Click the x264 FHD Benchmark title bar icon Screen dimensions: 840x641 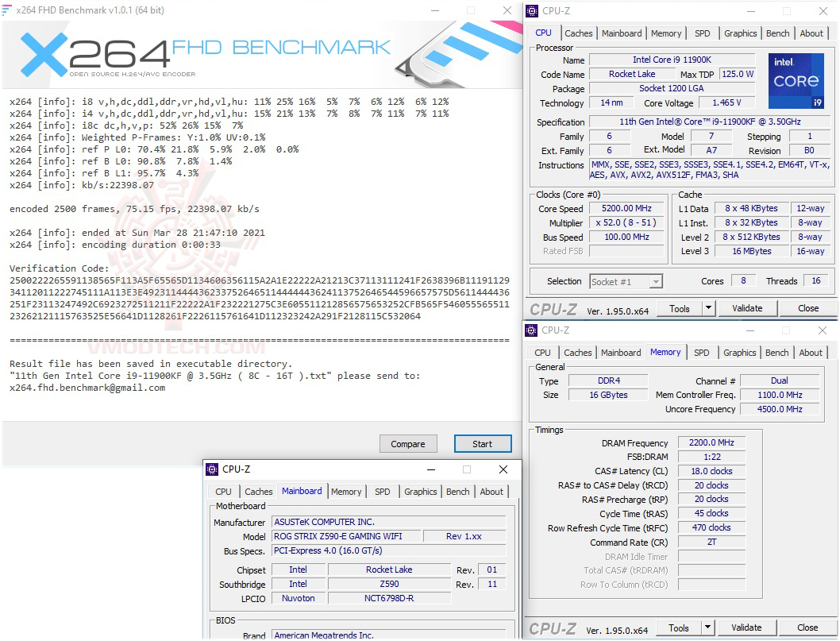pyautogui.click(x=6, y=10)
